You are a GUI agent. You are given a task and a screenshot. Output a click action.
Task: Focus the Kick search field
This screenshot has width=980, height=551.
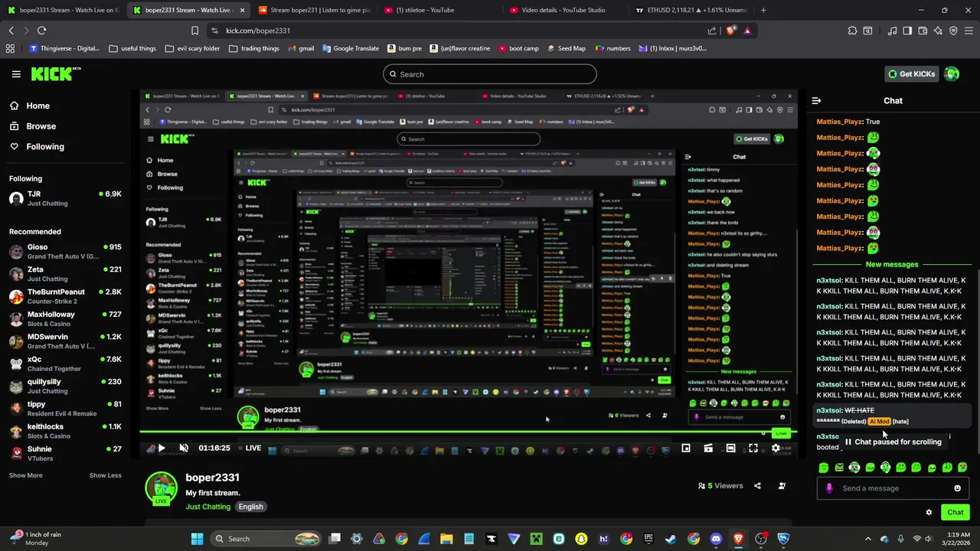490,74
